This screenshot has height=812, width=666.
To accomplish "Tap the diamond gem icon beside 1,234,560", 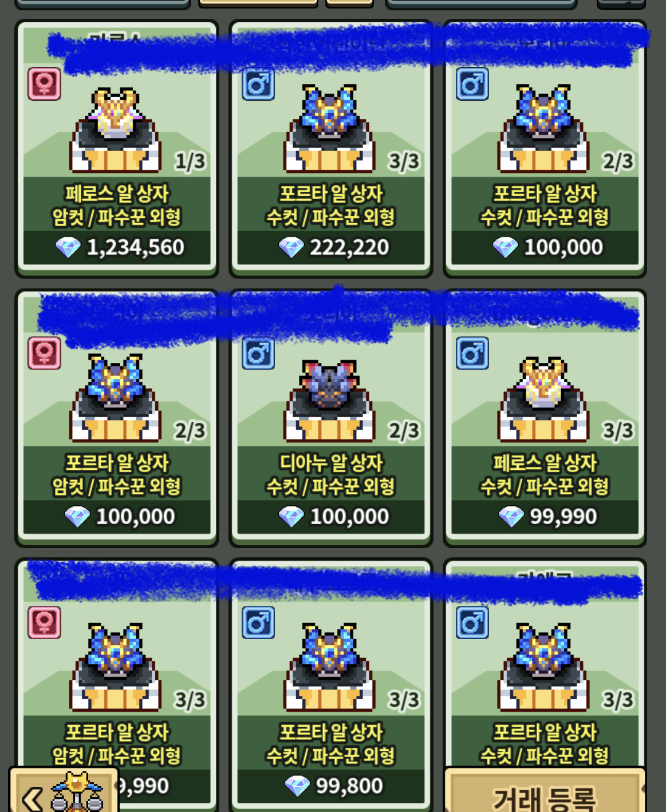I will [68, 247].
